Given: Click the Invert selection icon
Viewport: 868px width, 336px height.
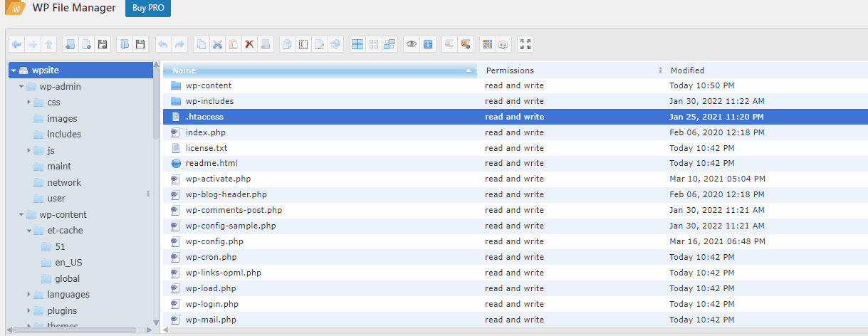Looking at the screenshot, I should pos(389,44).
